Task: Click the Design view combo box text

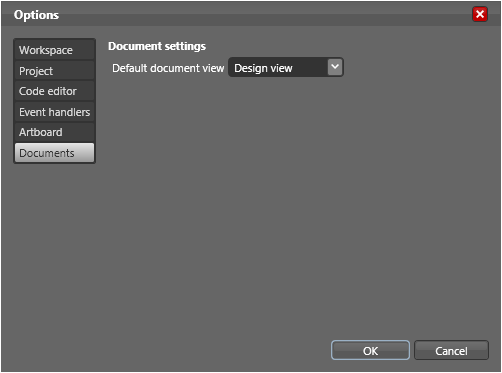Action: tap(263, 68)
